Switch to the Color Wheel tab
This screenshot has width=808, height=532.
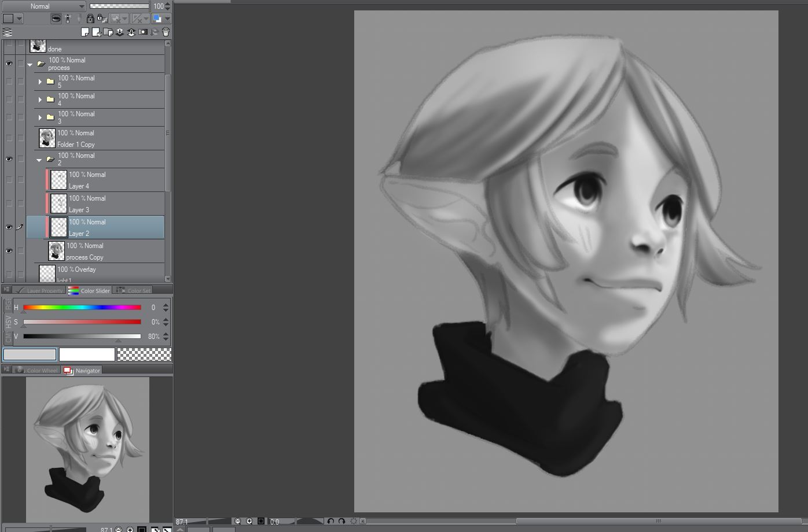[x=36, y=370]
